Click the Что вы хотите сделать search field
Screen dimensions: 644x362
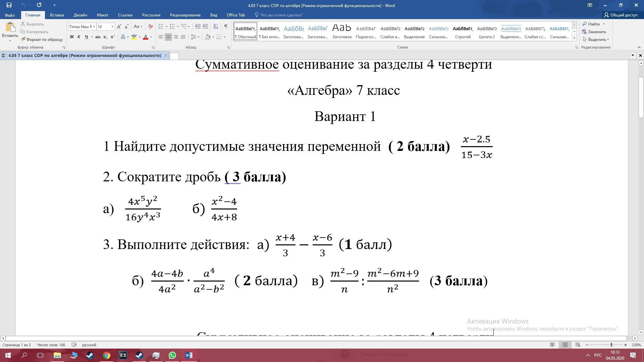click(x=281, y=15)
